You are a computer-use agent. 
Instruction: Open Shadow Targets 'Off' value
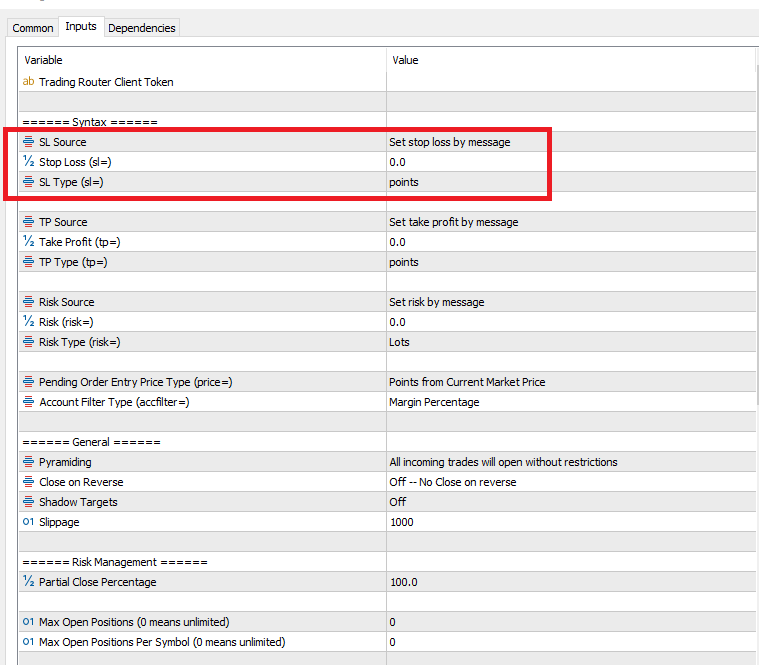point(571,502)
